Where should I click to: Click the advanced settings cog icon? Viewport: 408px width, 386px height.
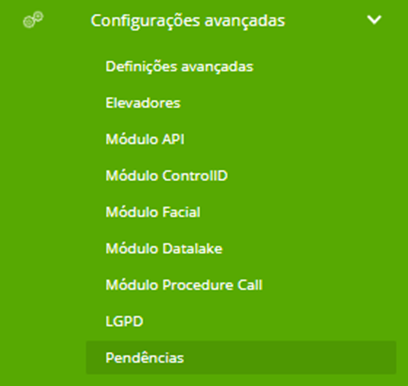[x=33, y=20]
